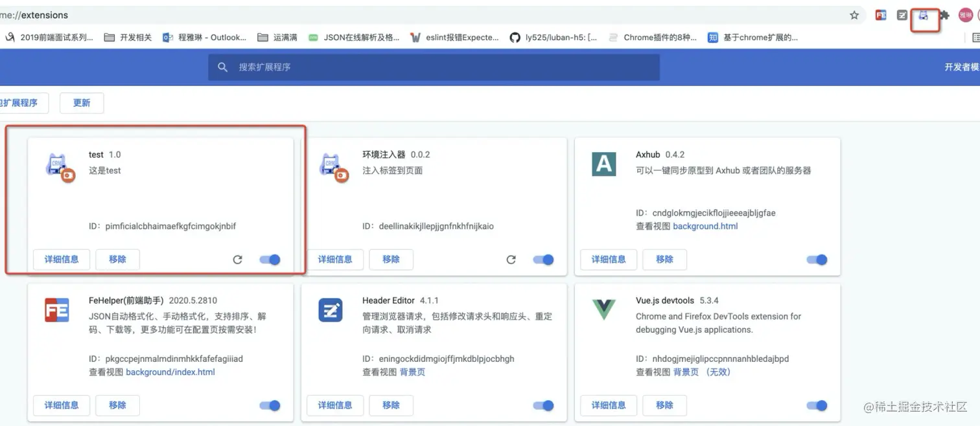Click 移除 on FeHelper card
The width and height of the screenshot is (980, 426).
coord(117,405)
